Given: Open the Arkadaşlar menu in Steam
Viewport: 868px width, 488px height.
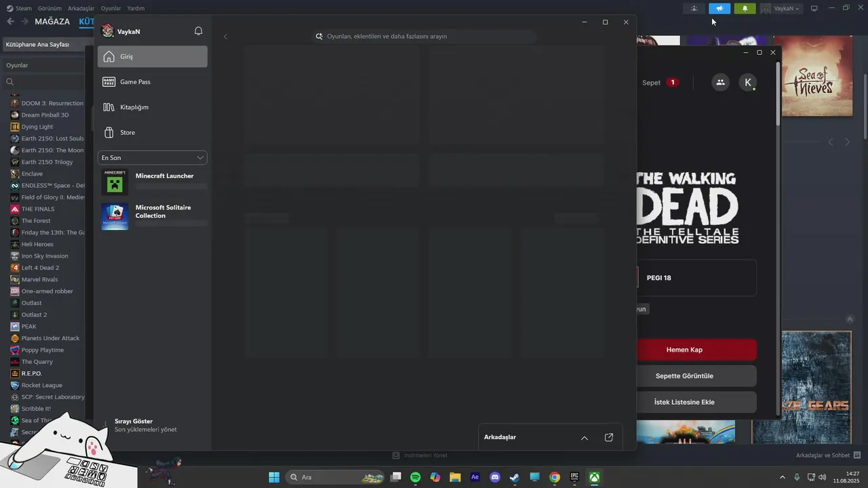Looking at the screenshot, I should 81,9.
